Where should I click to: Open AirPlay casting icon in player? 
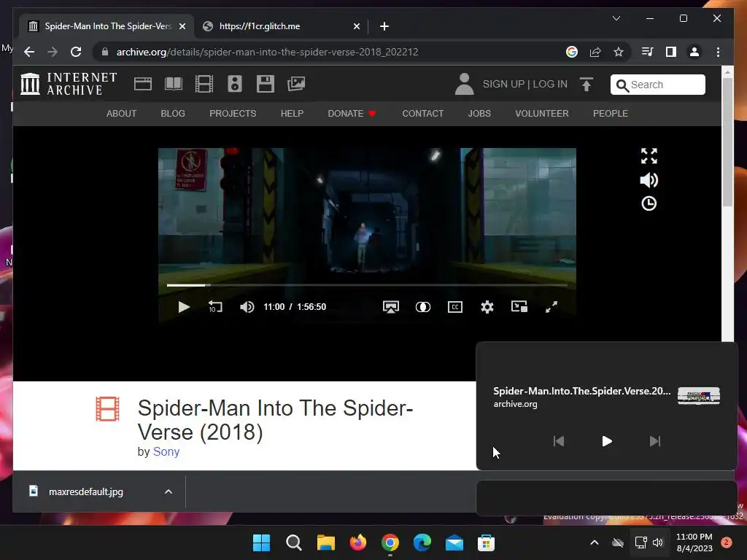tap(391, 307)
